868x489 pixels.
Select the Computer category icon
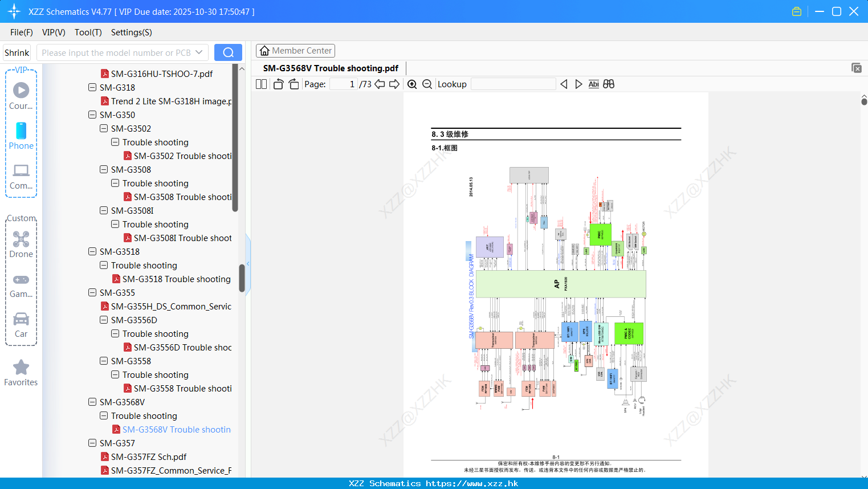pyautogui.click(x=21, y=170)
